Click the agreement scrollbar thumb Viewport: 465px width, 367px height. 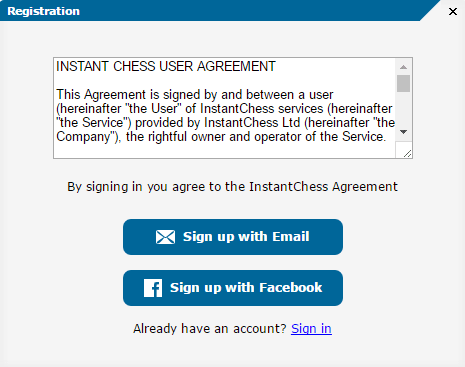click(x=403, y=83)
